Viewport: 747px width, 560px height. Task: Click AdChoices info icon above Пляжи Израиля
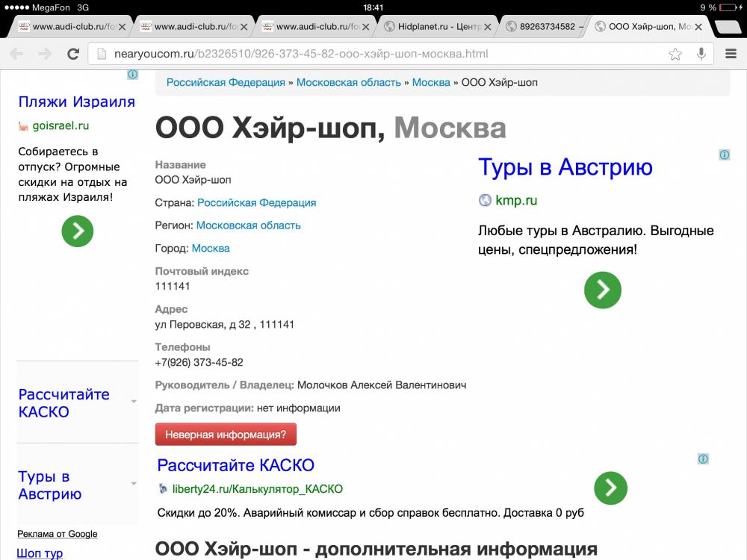[132, 75]
